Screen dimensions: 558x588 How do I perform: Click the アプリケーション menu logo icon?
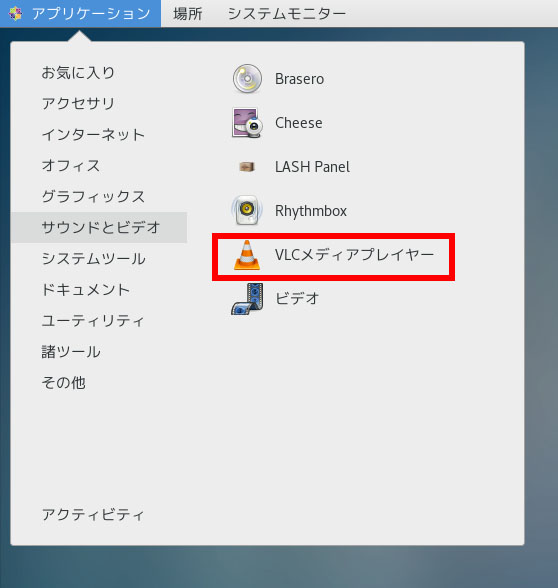(15, 14)
